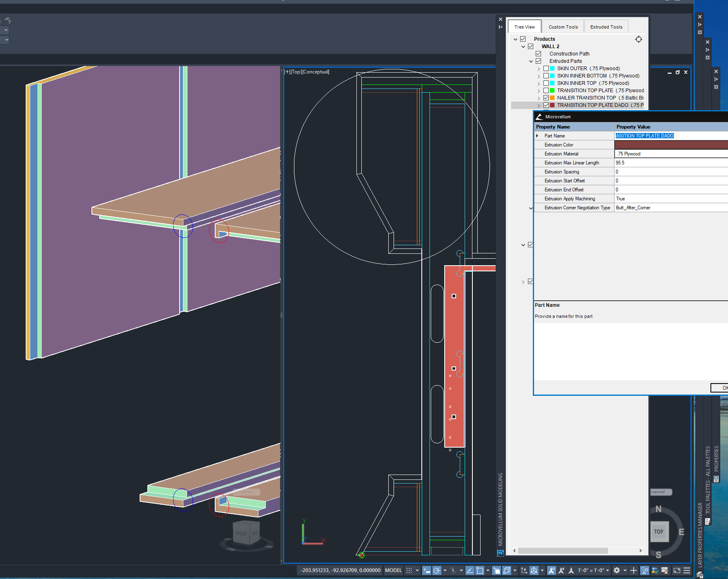Toggle the grid display icon in status bar

(x=409, y=570)
